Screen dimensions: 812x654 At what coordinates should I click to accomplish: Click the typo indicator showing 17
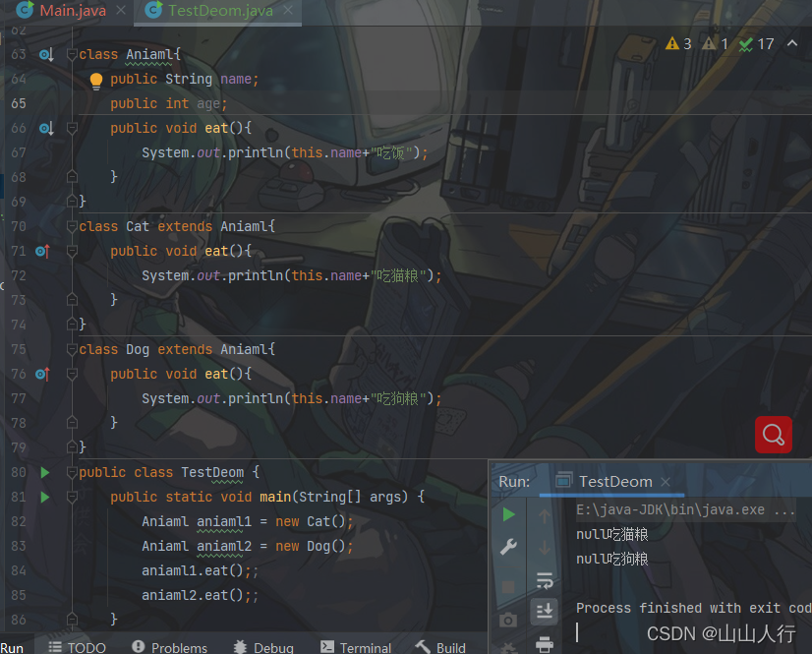pos(756,44)
